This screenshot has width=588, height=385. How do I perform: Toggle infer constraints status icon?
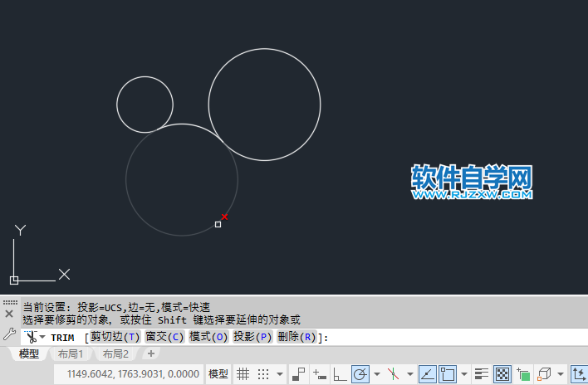[x=299, y=373]
